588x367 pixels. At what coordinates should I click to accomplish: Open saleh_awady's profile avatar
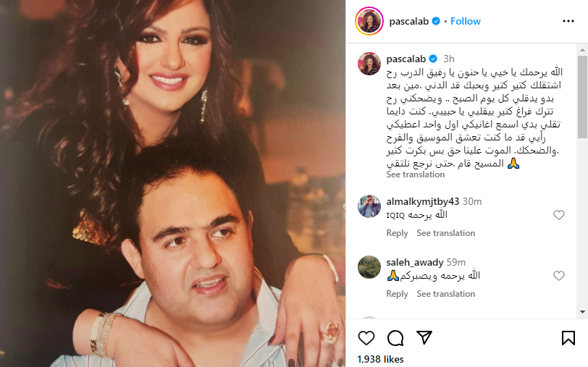[369, 267]
